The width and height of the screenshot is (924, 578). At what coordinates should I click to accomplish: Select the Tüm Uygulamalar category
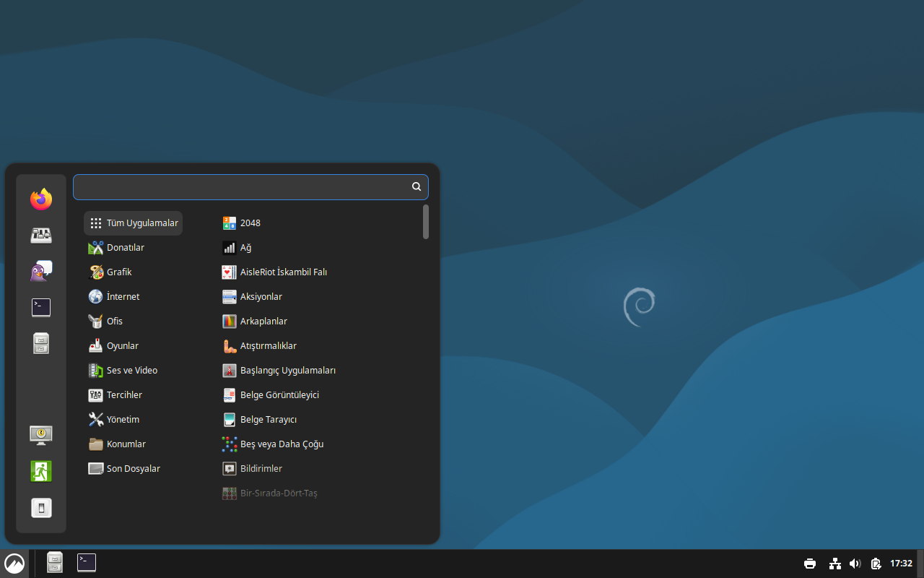tap(134, 223)
